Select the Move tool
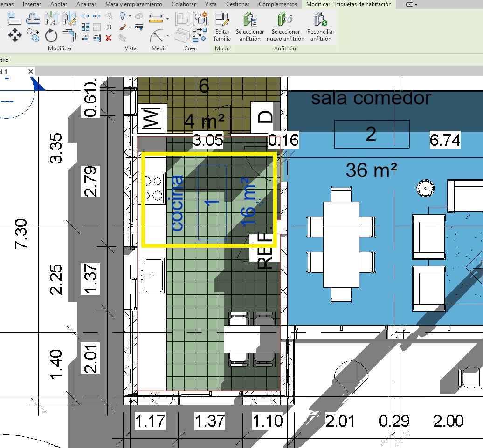 pos(15,35)
